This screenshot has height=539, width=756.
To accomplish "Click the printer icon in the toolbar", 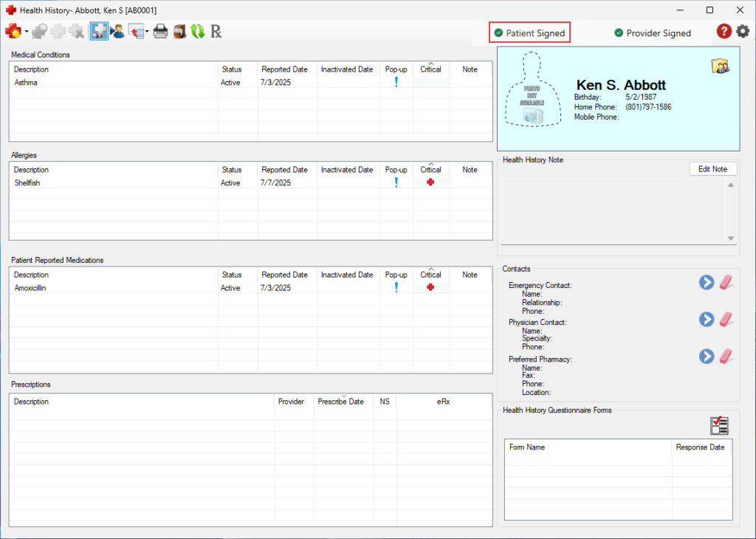I will (160, 32).
